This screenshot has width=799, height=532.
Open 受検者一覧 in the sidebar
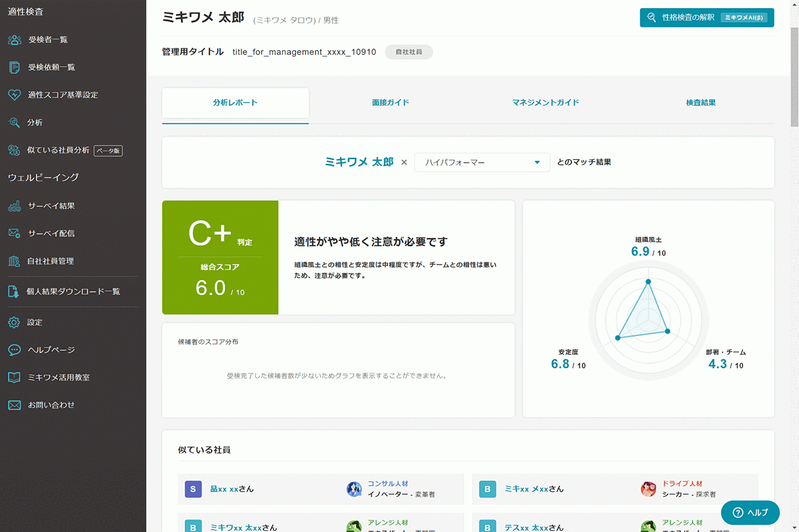48,40
